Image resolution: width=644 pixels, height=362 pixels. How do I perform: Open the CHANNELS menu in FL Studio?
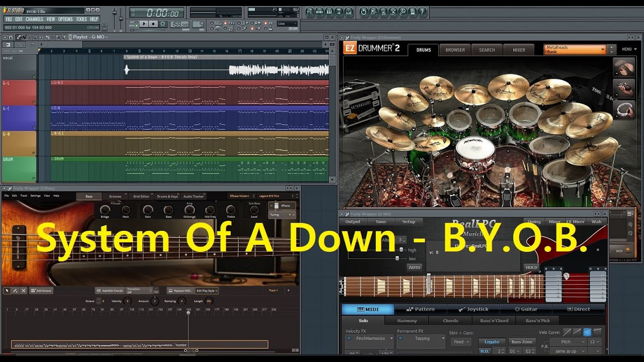click(x=35, y=19)
